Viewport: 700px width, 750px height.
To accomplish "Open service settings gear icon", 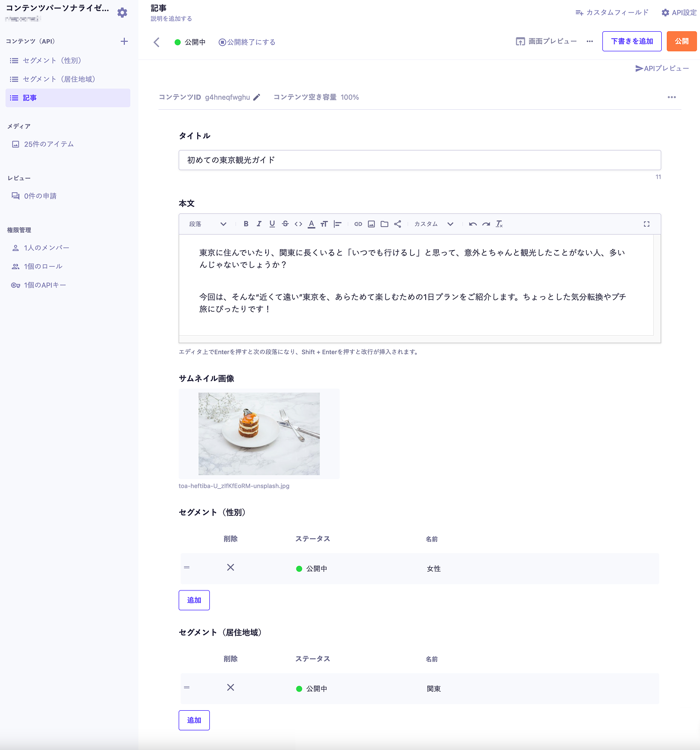I will point(122,13).
